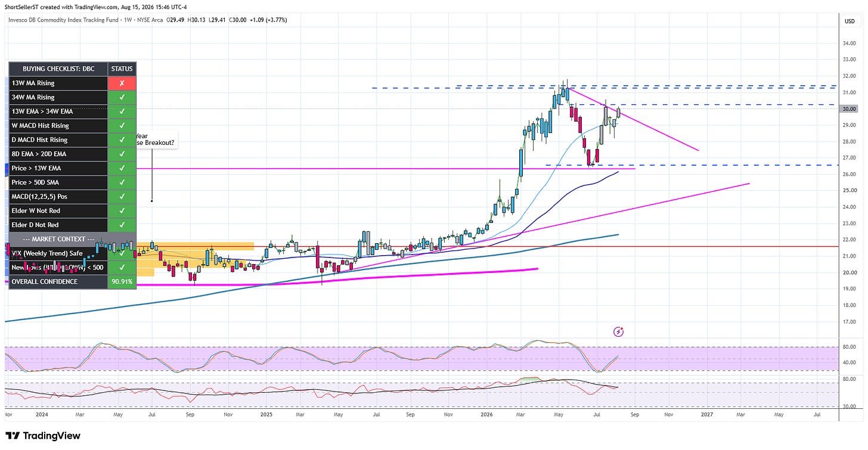Click the 17.00 price axis label

(x=850, y=322)
